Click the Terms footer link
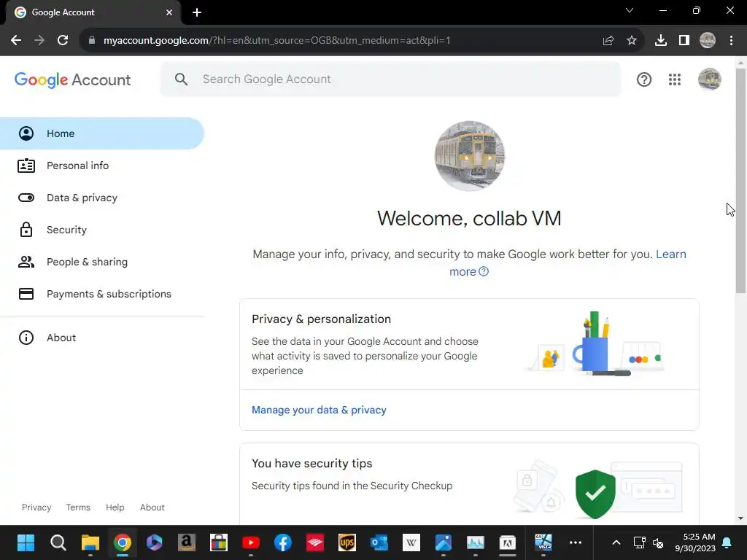Image resolution: width=747 pixels, height=560 pixels. 78,507
